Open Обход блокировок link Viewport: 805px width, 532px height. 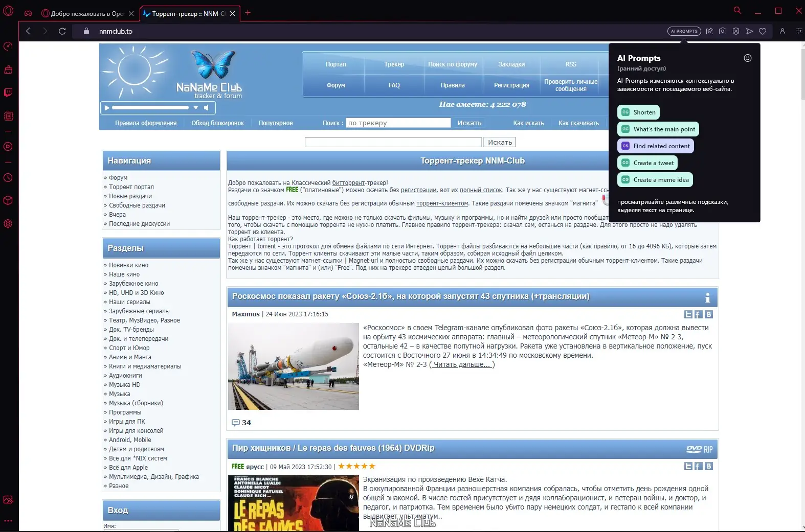pyautogui.click(x=218, y=123)
